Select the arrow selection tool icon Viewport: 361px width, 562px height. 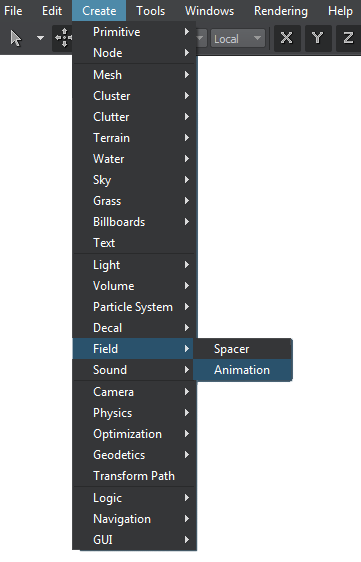pos(16,38)
